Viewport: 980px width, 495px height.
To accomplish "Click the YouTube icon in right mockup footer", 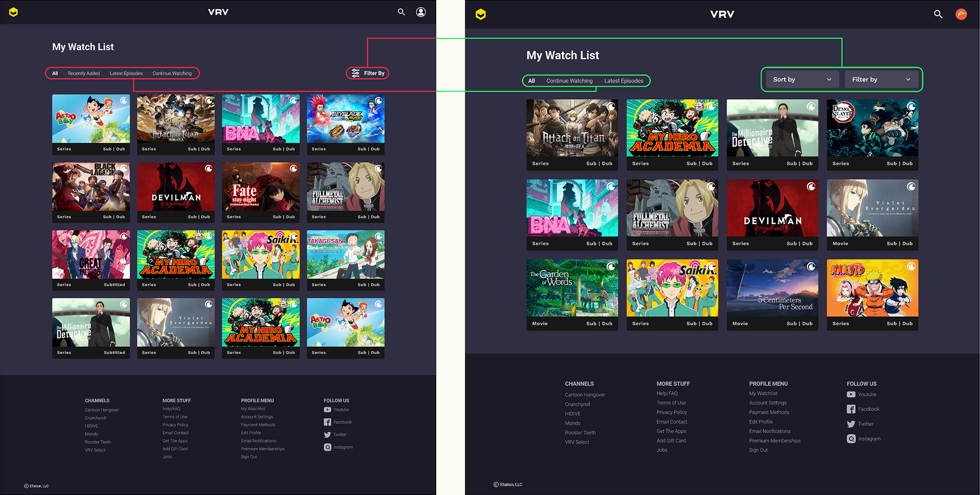I will click(x=851, y=394).
